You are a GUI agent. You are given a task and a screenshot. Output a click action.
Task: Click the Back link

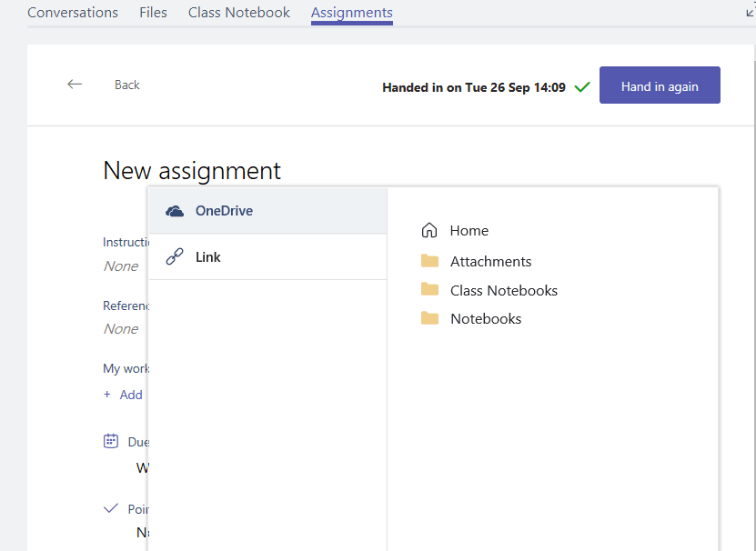pos(126,84)
